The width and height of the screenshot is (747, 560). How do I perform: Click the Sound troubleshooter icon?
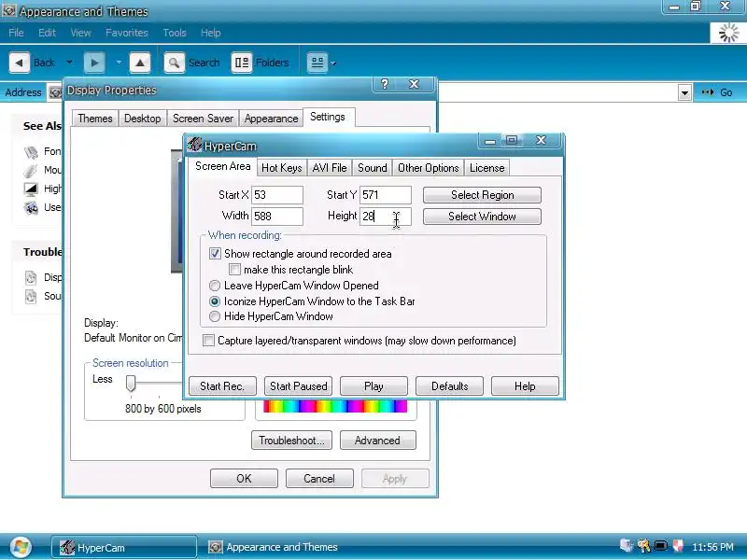[31, 296]
